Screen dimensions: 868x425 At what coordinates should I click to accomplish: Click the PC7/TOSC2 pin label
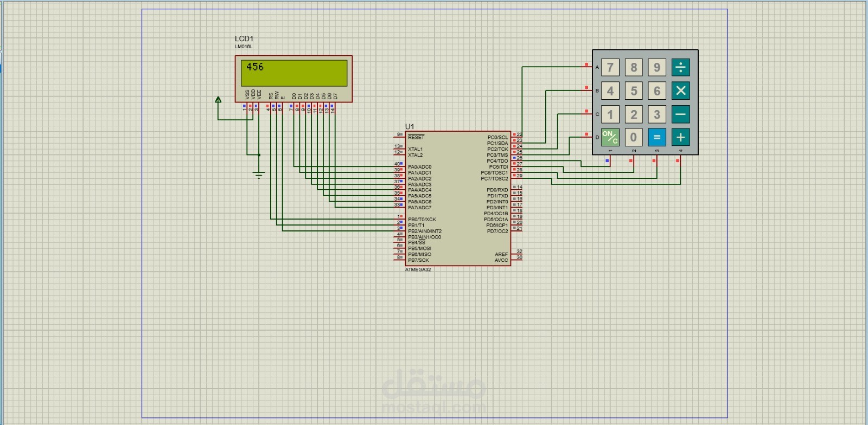494,178
